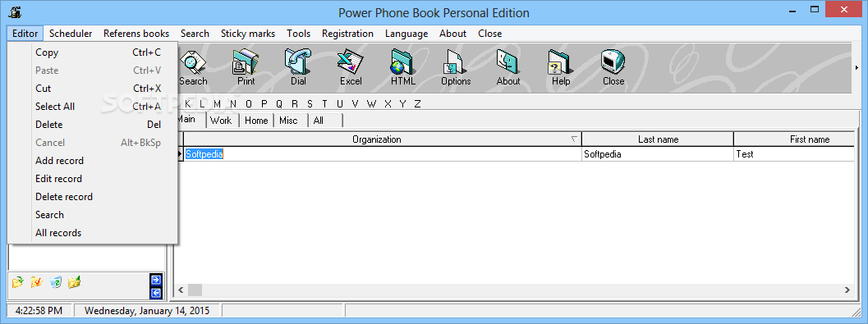Filter contacts by letter M
Image resolution: width=868 pixels, height=324 pixels.
coord(217,103)
